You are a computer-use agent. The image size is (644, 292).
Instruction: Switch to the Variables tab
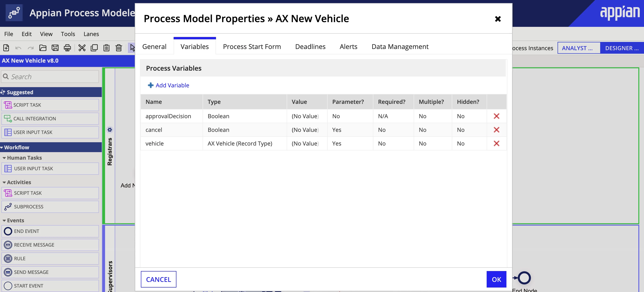(x=195, y=46)
